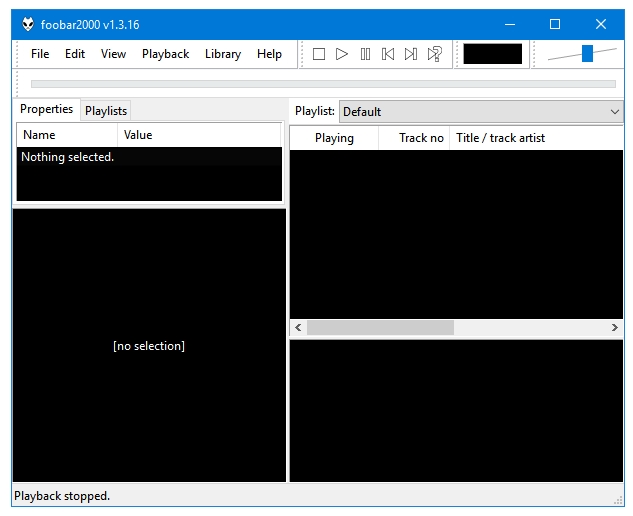633x516 pixels.
Task: Click the playlist horizontal scrollbar thumb
Action: (x=380, y=327)
